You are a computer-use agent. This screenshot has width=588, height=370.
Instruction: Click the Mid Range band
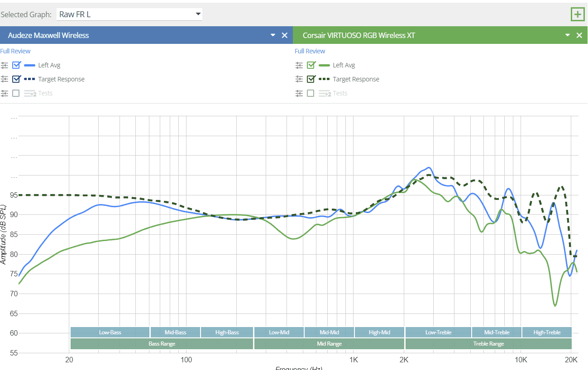(x=329, y=344)
